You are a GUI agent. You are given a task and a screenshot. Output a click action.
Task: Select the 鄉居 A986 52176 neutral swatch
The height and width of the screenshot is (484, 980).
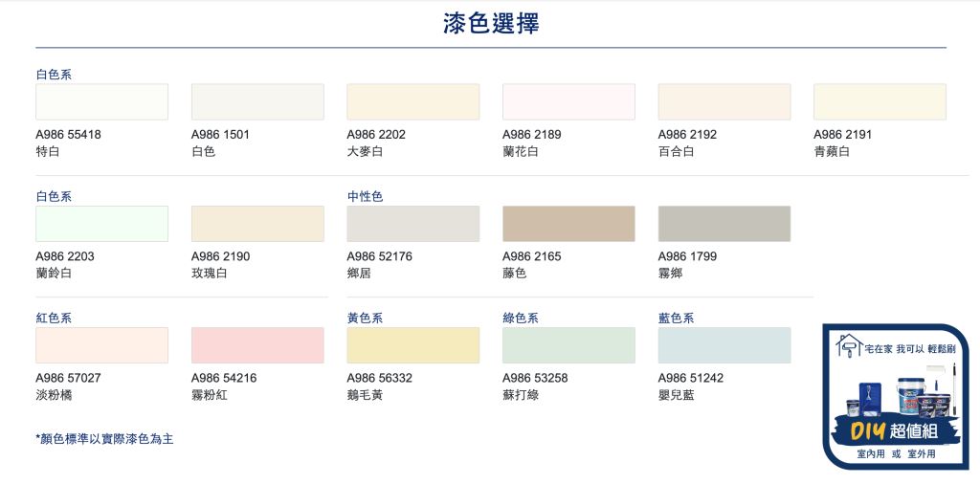(412, 224)
